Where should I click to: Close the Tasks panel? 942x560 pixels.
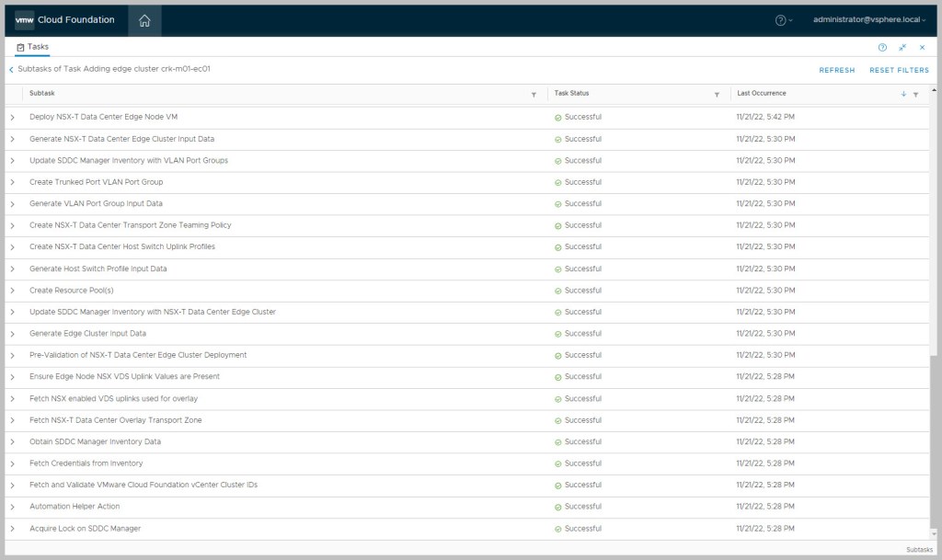coord(922,47)
